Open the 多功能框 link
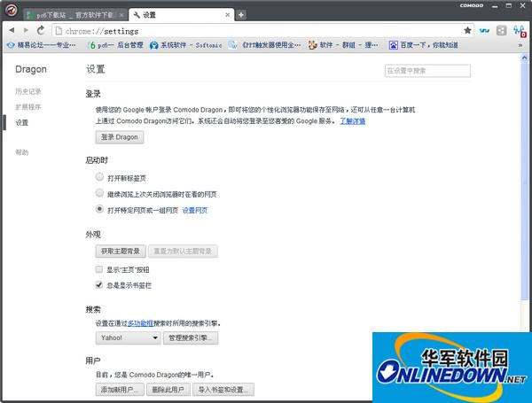Screen dimensions: 532x403 coord(140,323)
